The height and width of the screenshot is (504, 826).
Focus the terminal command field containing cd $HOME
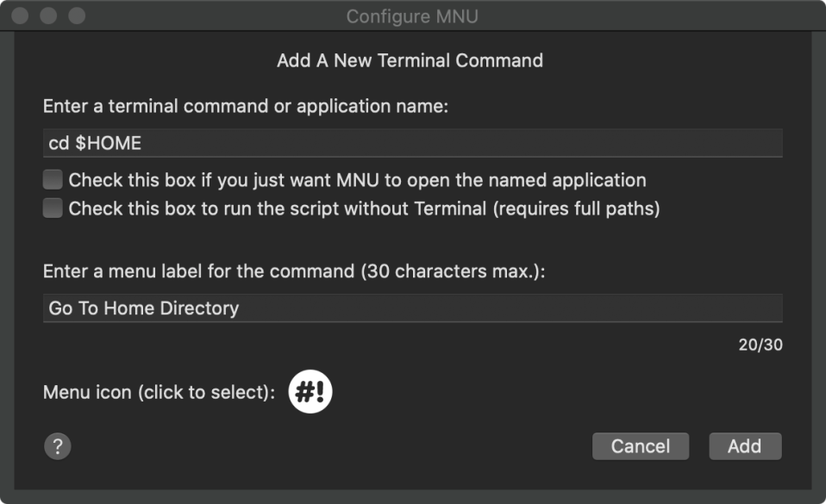(x=412, y=143)
